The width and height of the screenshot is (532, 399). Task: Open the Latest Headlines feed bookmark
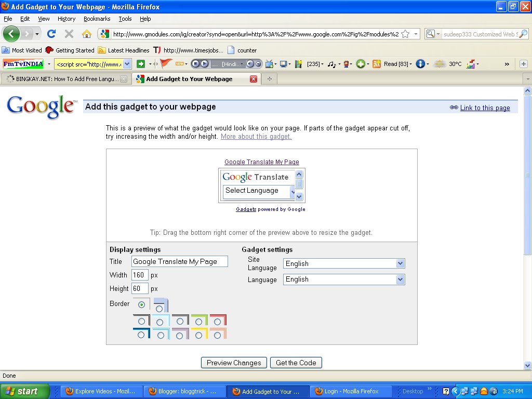pos(124,50)
